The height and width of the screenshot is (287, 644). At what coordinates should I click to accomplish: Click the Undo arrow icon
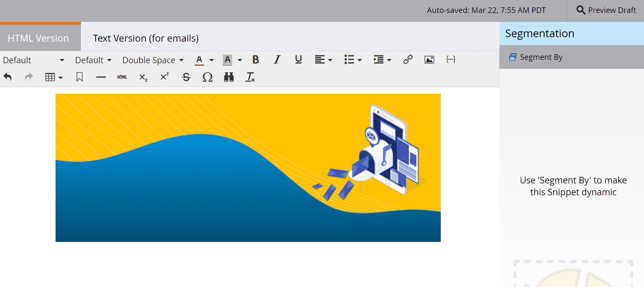(x=8, y=77)
